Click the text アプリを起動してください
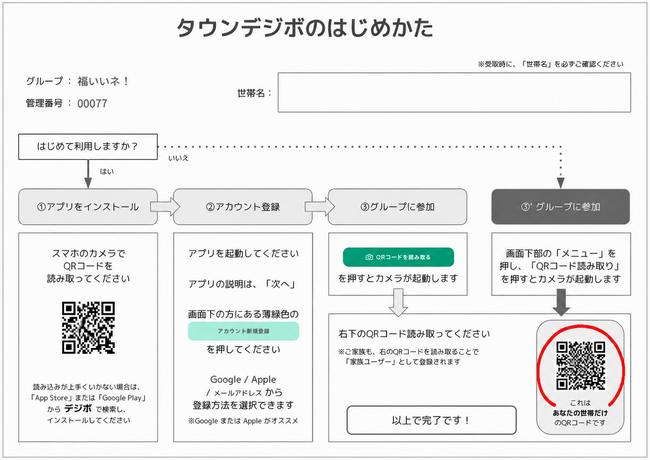This screenshot has height=460, width=650. click(243, 253)
